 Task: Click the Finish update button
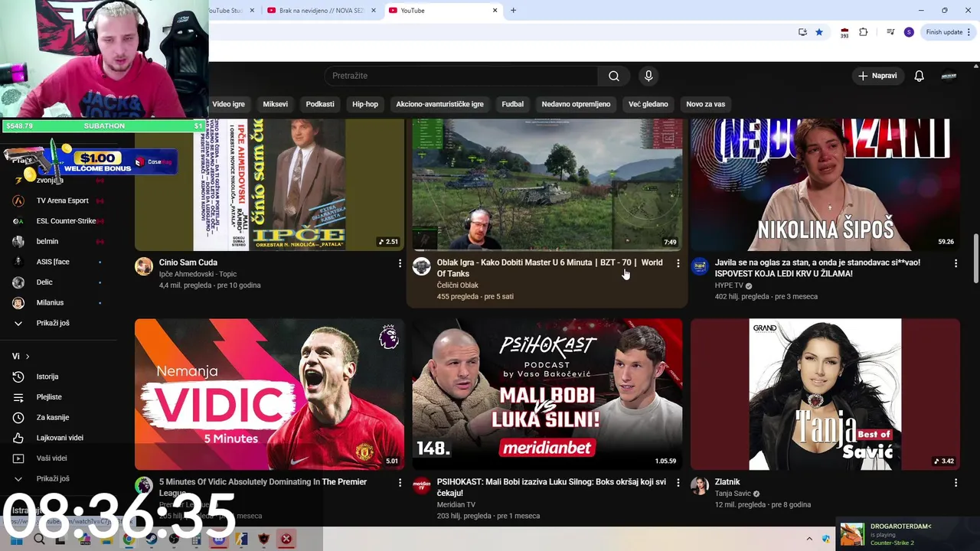(944, 32)
